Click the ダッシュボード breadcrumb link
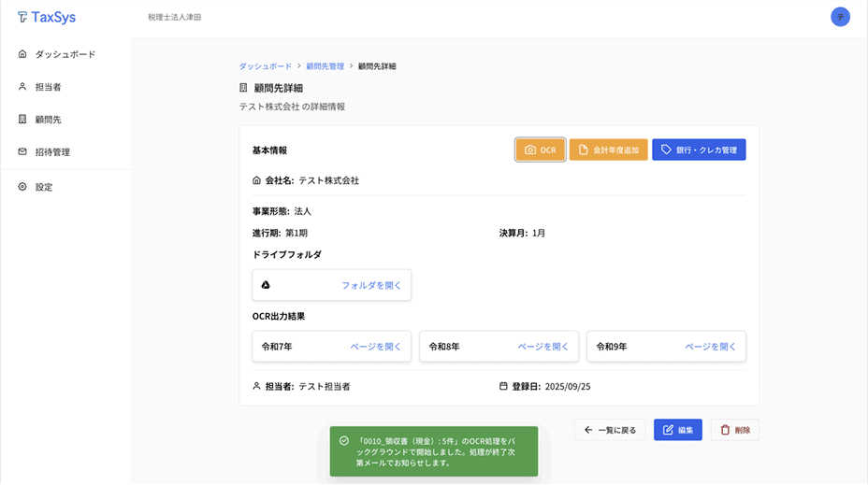The width and height of the screenshot is (868, 485). coord(265,66)
